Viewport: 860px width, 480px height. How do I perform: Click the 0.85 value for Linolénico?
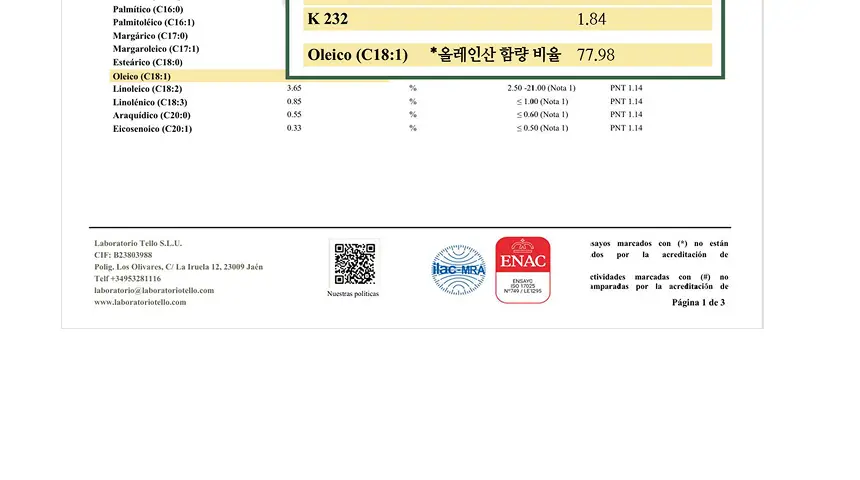tap(294, 101)
